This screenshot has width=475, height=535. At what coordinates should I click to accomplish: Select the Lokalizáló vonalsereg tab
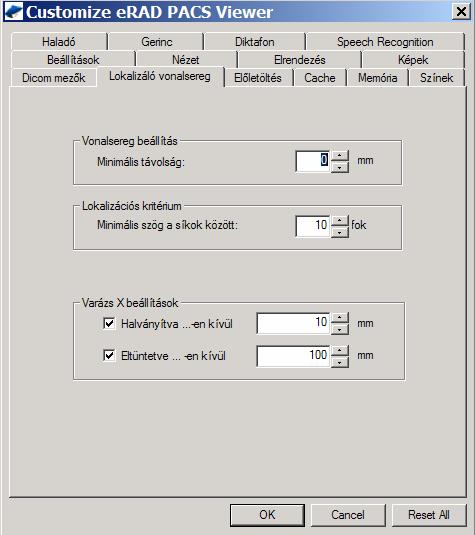click(160, 76)
